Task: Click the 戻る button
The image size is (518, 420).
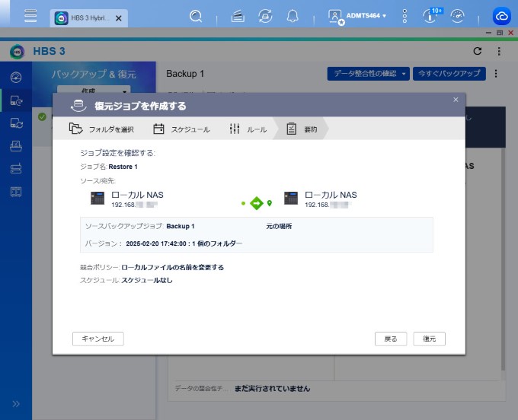Action: [391, 339]
